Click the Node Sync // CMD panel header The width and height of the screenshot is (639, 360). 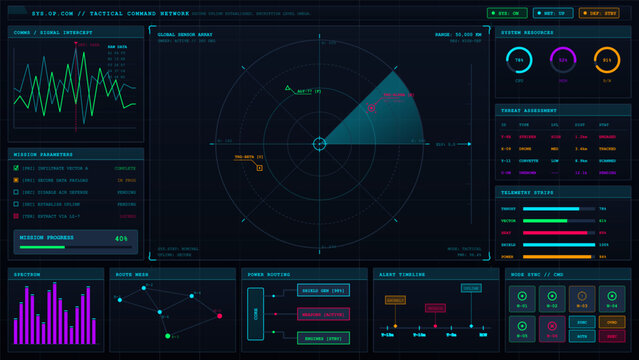point(568,274)
